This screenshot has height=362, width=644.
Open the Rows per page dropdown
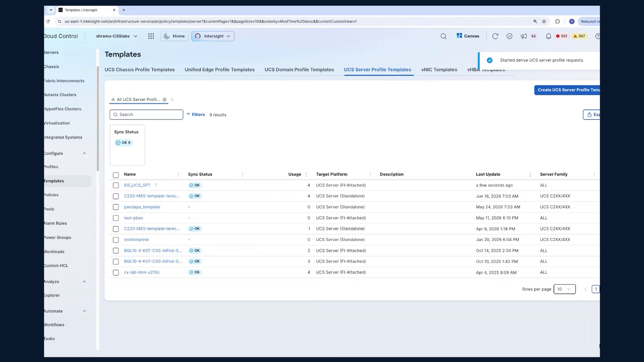coord(565,289)
